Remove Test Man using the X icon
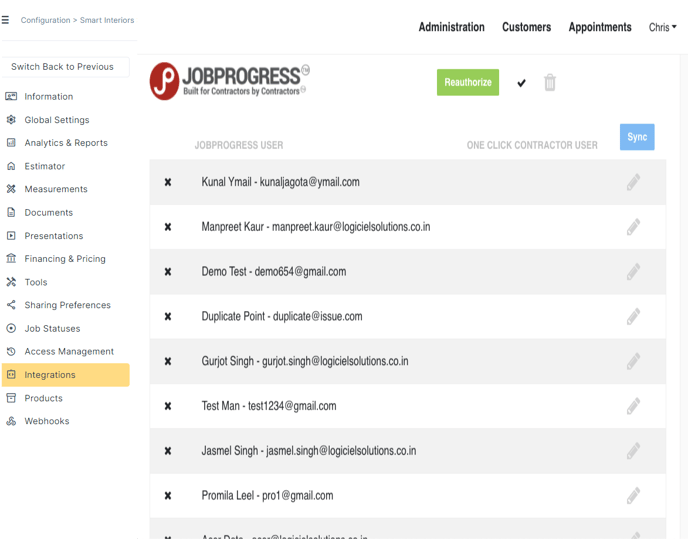 point(168,406)
